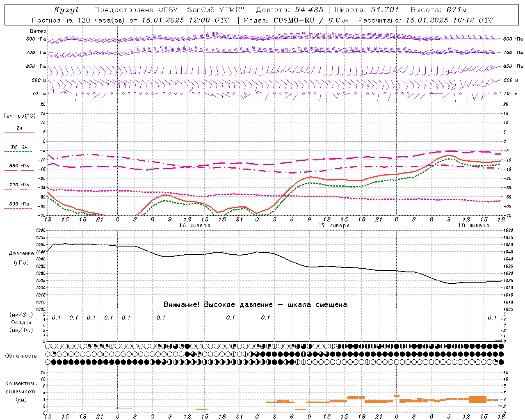This screenshot has height=420, width=525.
Task: Select the 'Широта: 51.701' latitude value
Action: click(x=366, y=10)
